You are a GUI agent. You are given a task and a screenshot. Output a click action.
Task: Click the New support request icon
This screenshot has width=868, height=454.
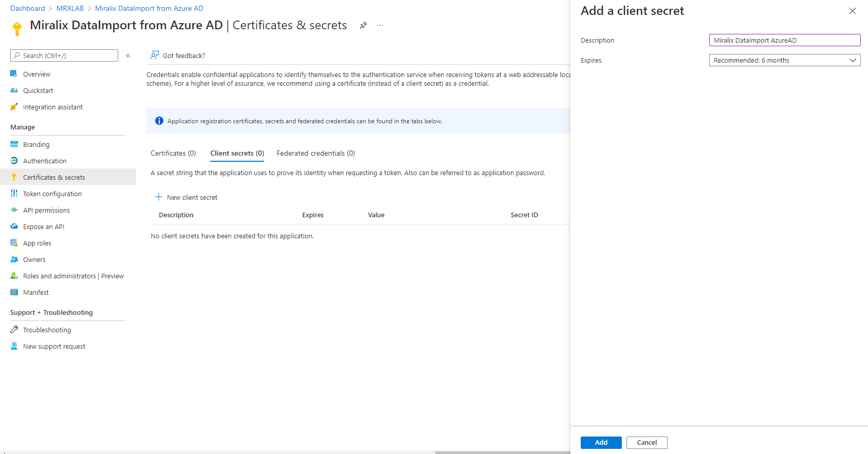click(14, 346)
